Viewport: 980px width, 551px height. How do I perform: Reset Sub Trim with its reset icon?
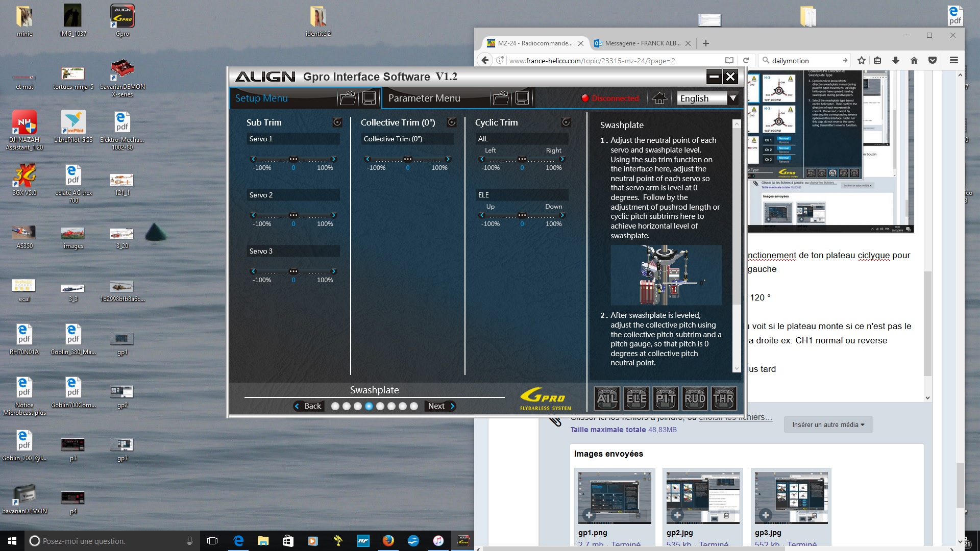(337, 122)
